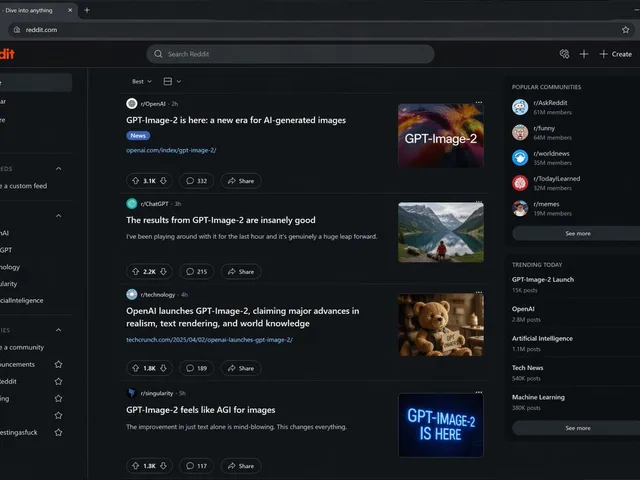Select the highlighted sidebar menu item
Image resolution: width=640 pixels, height=480 pixels.
coord(36,83)
